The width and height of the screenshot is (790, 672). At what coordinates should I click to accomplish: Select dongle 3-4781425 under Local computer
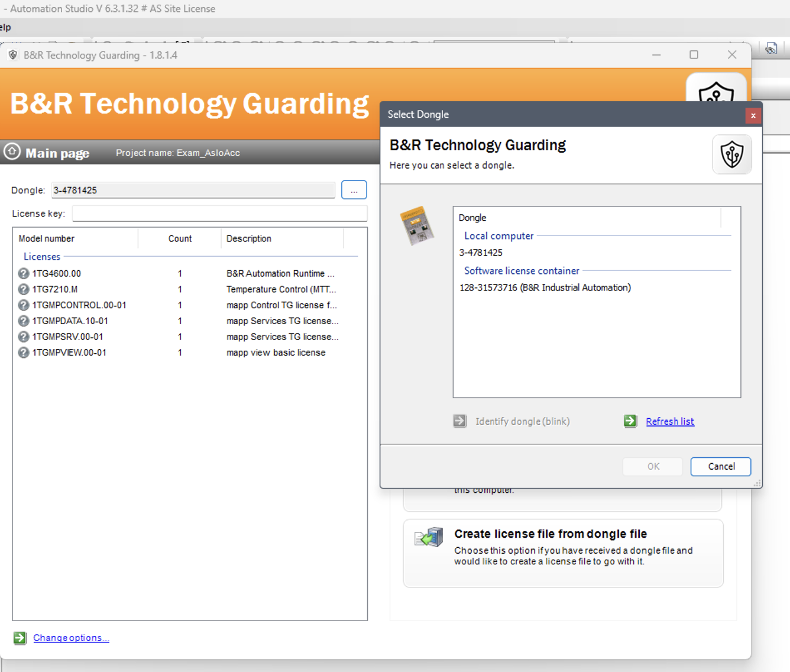tap(481, 253)
